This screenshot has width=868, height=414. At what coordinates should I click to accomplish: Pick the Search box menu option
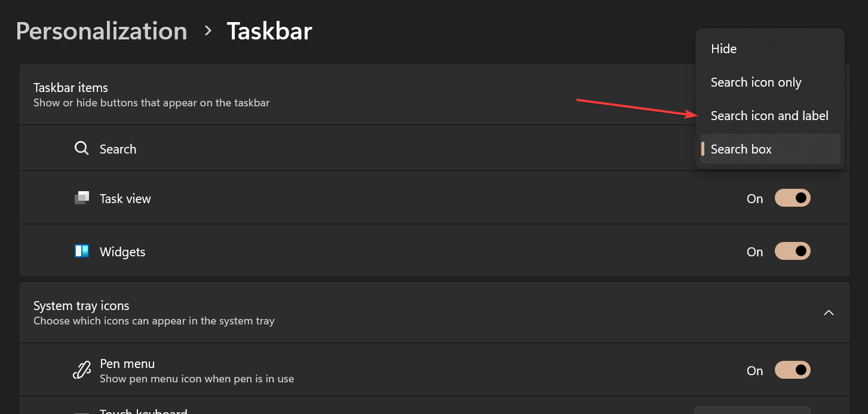tap(770, 149)
